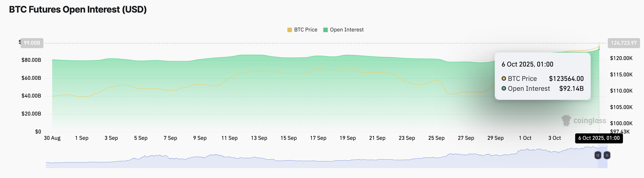
Task: Click the green Open Interest legend swatch
Action: click(x=325, y=30)
